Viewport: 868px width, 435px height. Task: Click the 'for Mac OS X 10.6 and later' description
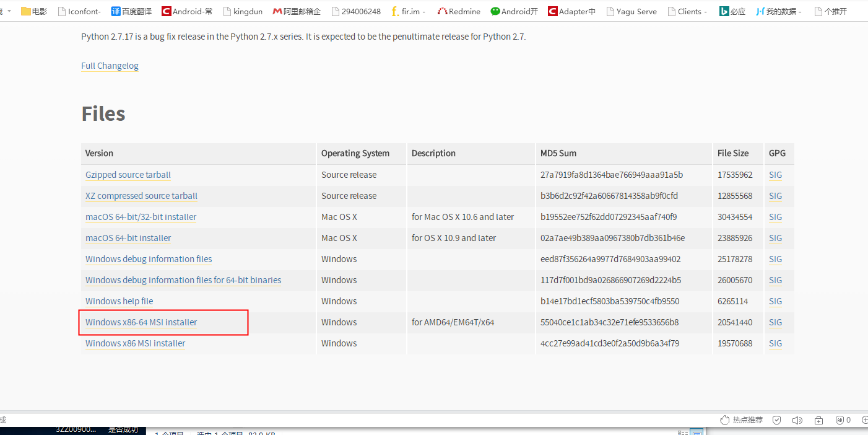coord(462,217)
